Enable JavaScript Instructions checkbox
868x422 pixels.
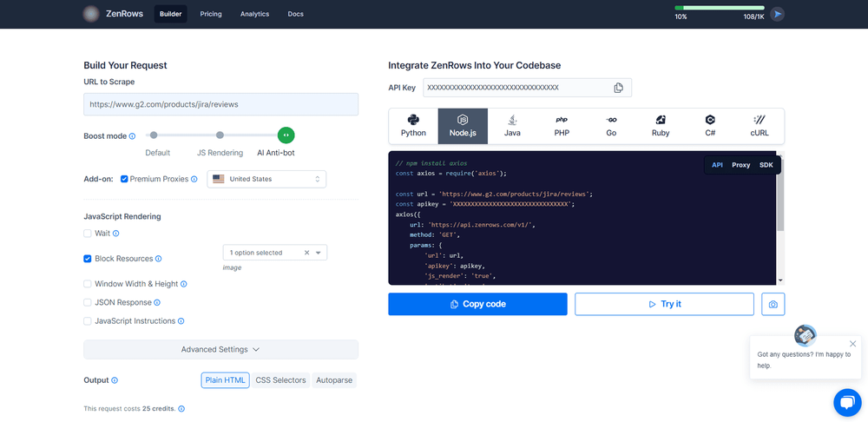point(88,321)
